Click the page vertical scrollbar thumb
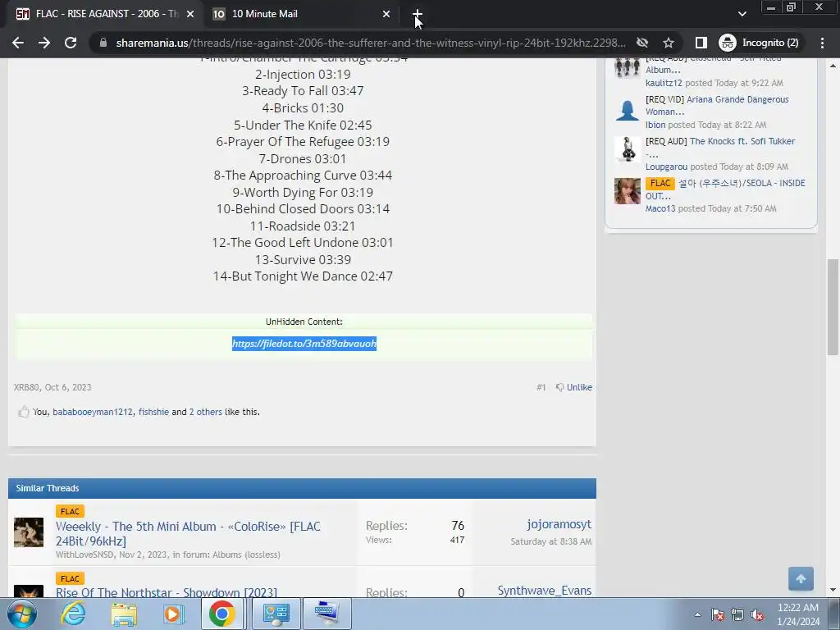Screen dimensions: 840x630 tap(833, 307)
